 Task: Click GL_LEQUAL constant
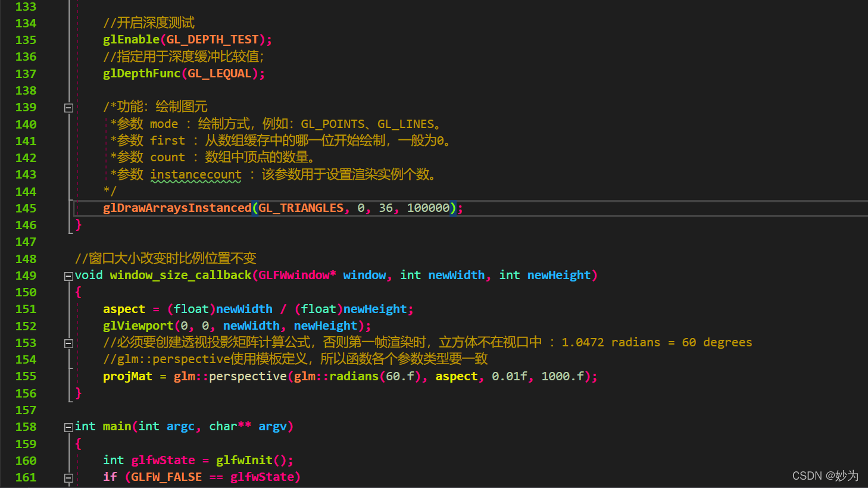coord(220,73)
